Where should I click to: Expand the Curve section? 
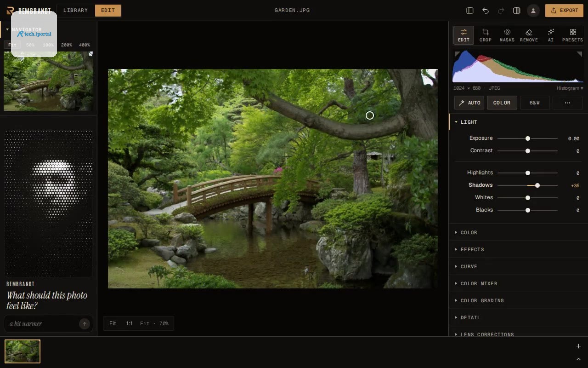tap(518, 266)
